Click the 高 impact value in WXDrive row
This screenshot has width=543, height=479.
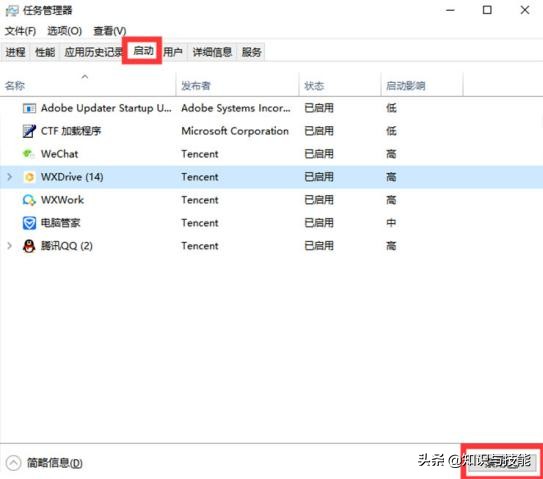[x=391, y=177]
